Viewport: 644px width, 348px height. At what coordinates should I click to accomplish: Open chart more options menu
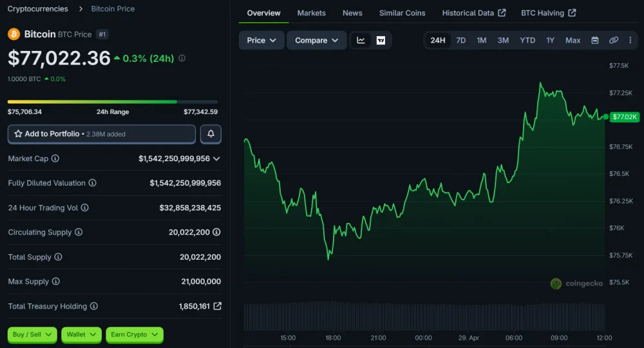click(630, 40)
